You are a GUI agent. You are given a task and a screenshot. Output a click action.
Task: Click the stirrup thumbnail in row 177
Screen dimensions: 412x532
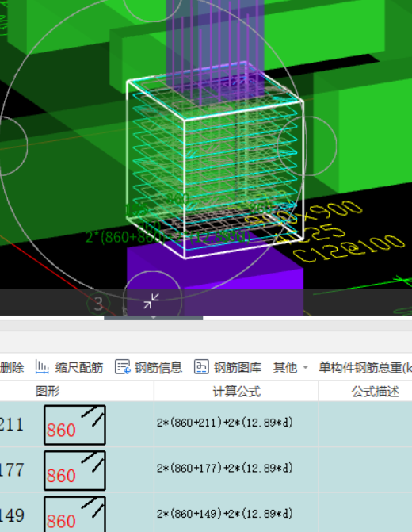tap(74, 470)
